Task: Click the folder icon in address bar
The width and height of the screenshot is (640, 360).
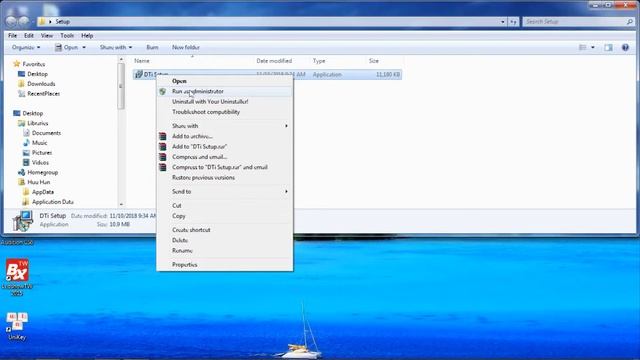Action: [42, 22]
